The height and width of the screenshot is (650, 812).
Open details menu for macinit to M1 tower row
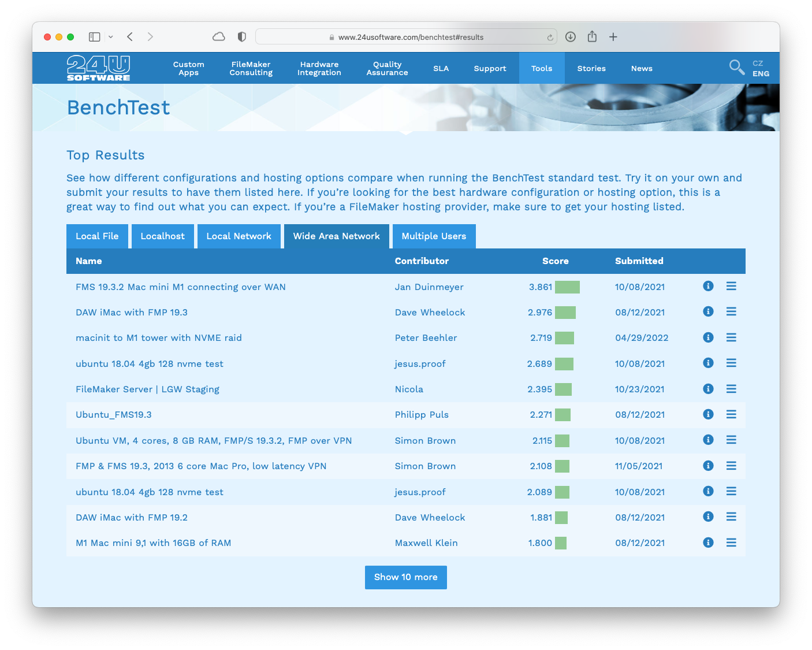tap(731, 337)
